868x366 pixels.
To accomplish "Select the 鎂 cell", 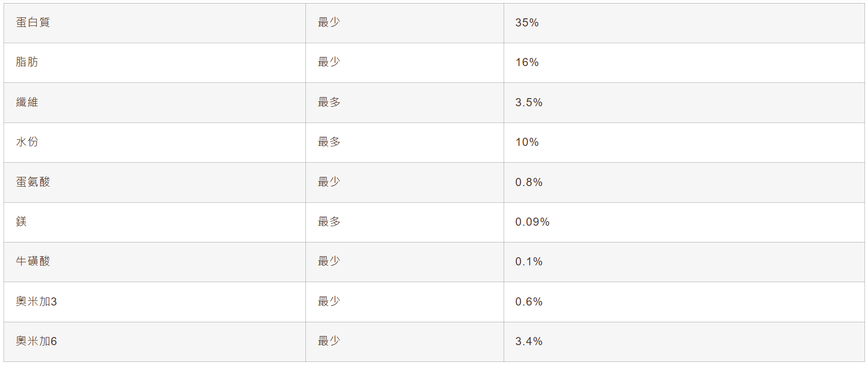I will click(21, 222).
